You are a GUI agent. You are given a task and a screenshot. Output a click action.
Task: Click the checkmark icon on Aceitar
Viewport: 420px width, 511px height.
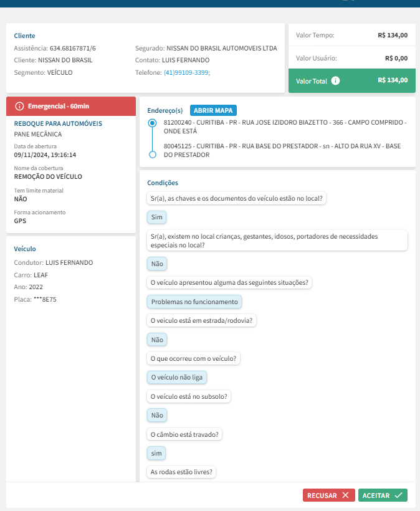tap(399, 495)
